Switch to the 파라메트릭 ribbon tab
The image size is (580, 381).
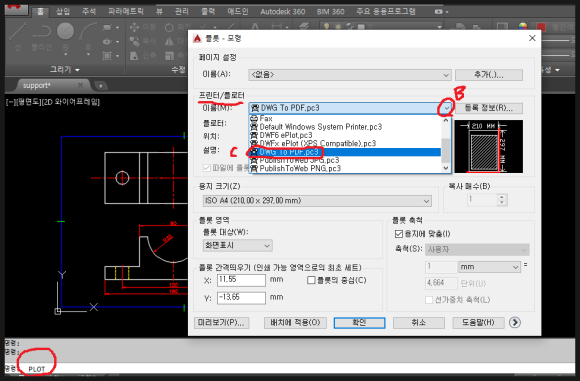[x=126, y=11]
